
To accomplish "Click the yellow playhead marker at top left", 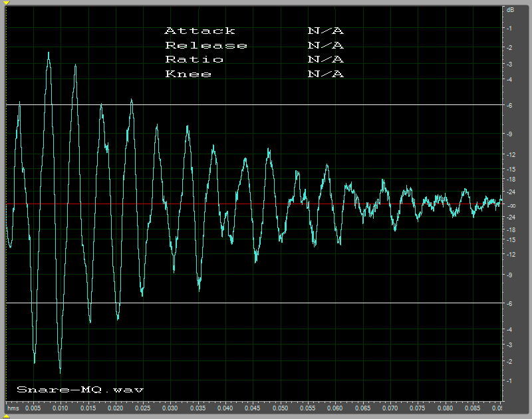I will (7, 3).
